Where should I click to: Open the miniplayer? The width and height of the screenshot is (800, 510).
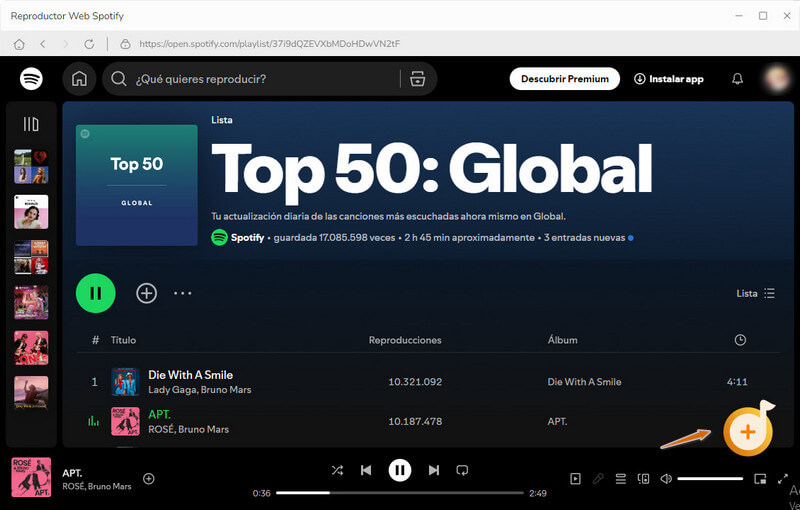760,479
